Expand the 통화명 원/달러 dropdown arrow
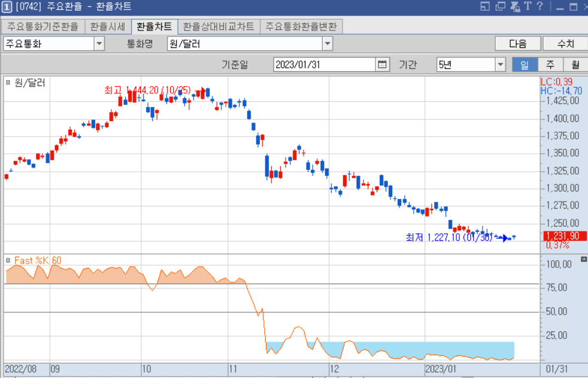The width and height of the screenshot is (588, 378). tap(328, 44)
